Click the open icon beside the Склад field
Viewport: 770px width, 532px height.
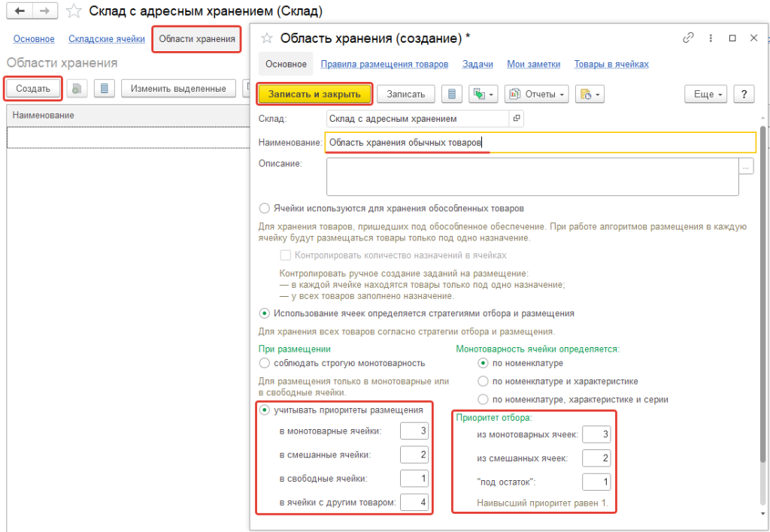(x=516, y=118)
